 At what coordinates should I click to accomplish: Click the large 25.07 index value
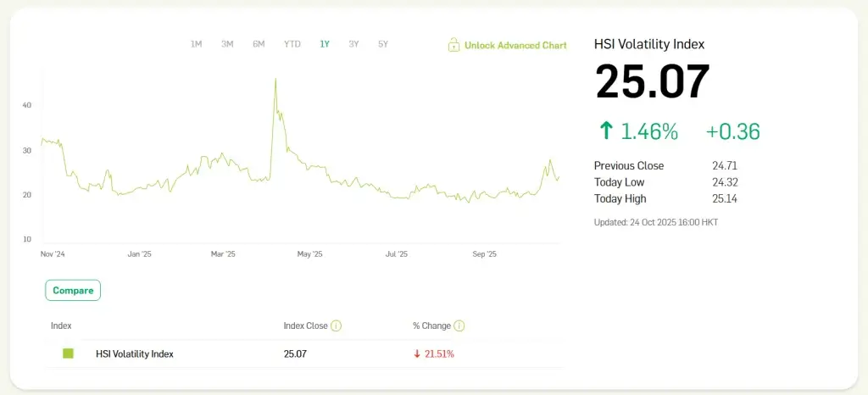coord(652,83)
